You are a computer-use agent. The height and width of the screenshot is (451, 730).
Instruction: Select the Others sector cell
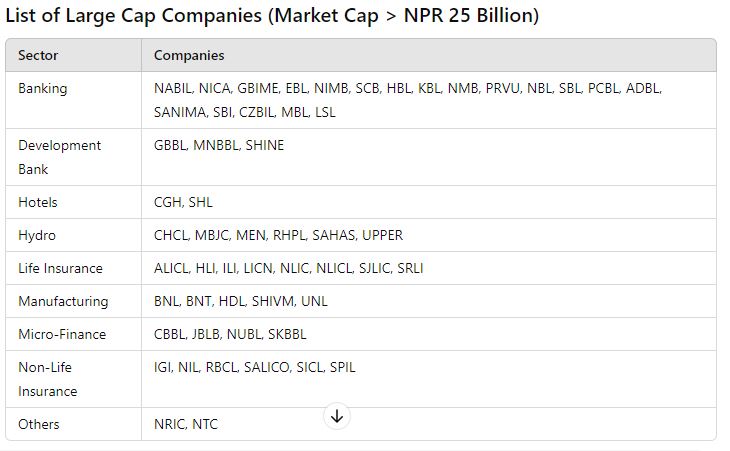[x=39, y=424]
